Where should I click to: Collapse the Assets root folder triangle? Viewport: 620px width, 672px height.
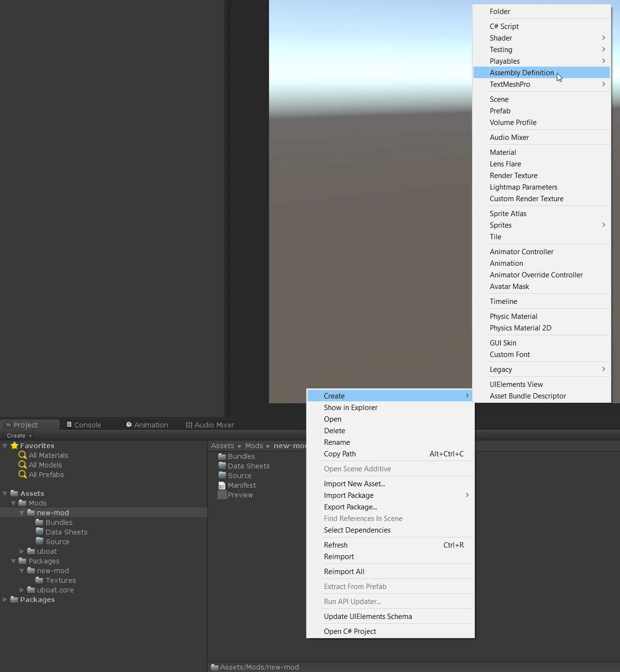(x=5, y=494)
